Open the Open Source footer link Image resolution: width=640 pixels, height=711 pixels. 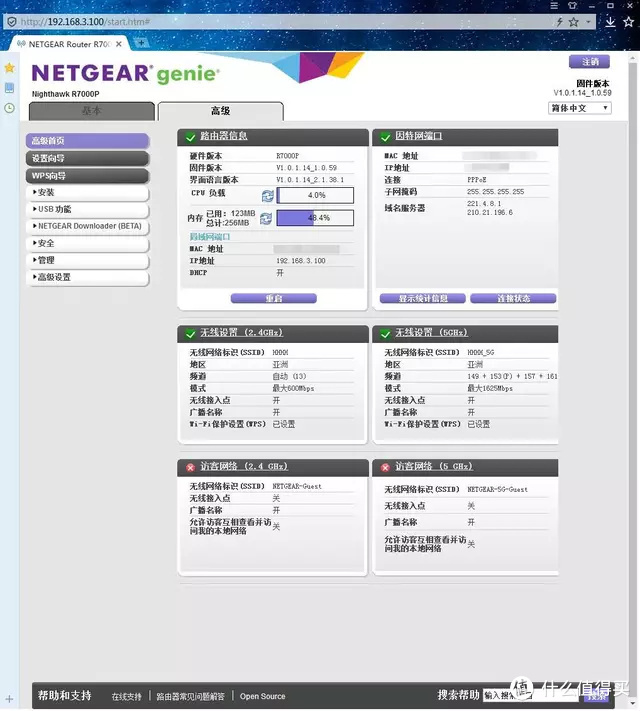tap(263, 696)
